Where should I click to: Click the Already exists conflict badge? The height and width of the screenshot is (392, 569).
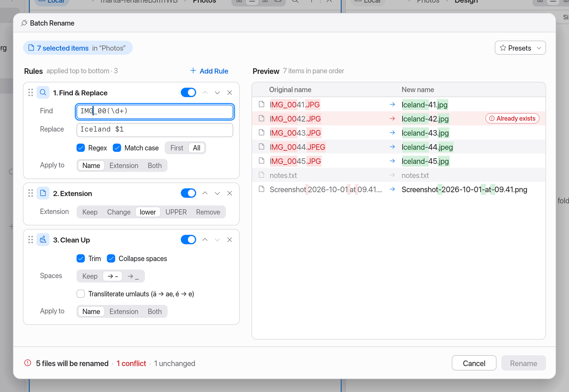point(512,119)
